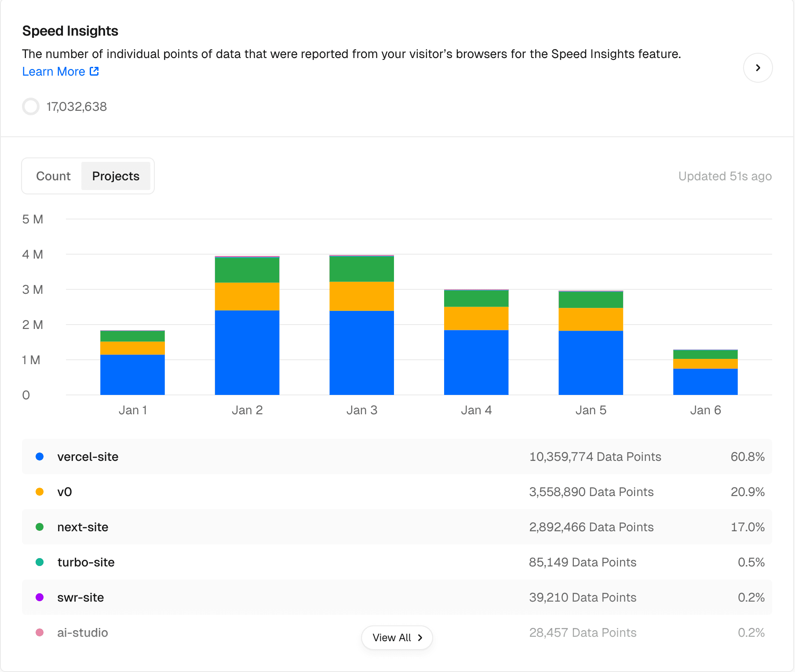The width and height of the screenshot is (795, 672).
Task: Click the teal dot next to turbo-site
Action: coord(40,562)
